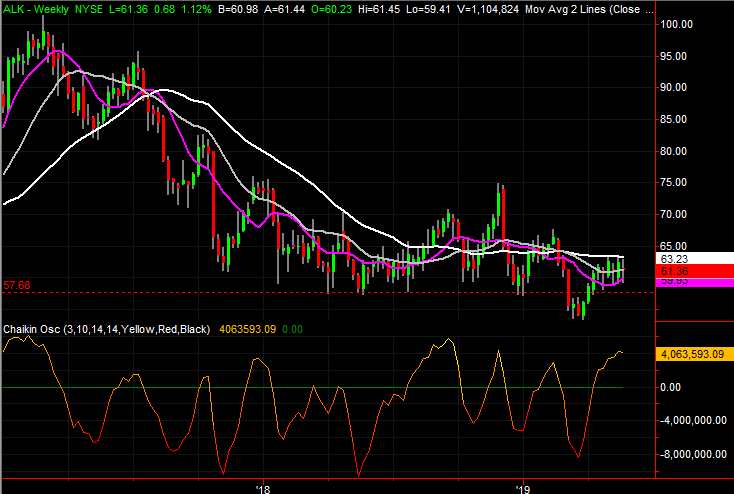Click the '19 year marker on time axis
This screenshot has height=494, width=734.
pyautogui.click(x=523, y=487)
